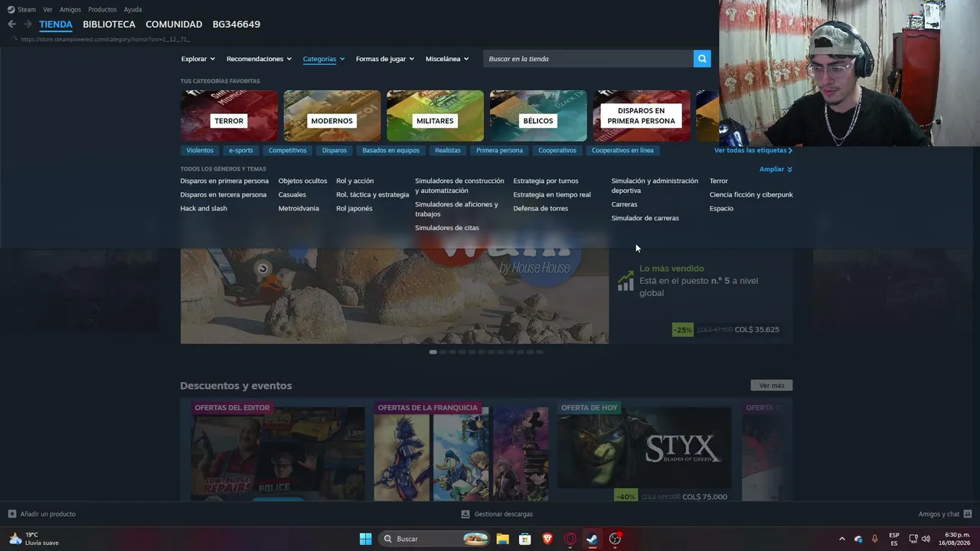Screen dimensions: 980x551
Task: Collapse the Categorías dropdown
Action: (x=324, y=59)
